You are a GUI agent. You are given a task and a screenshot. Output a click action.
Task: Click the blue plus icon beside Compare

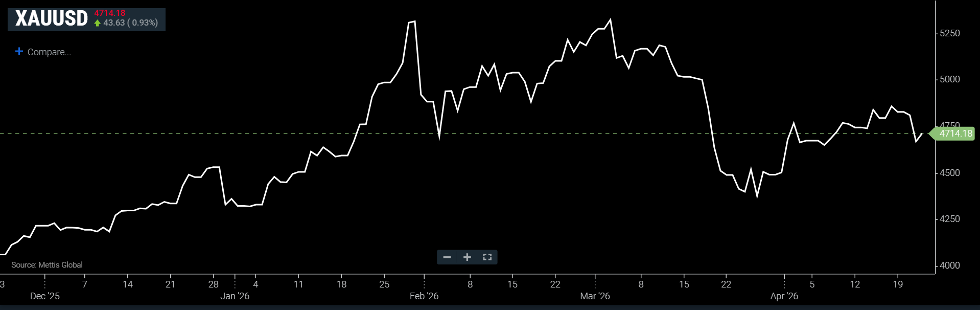point(19,52)
